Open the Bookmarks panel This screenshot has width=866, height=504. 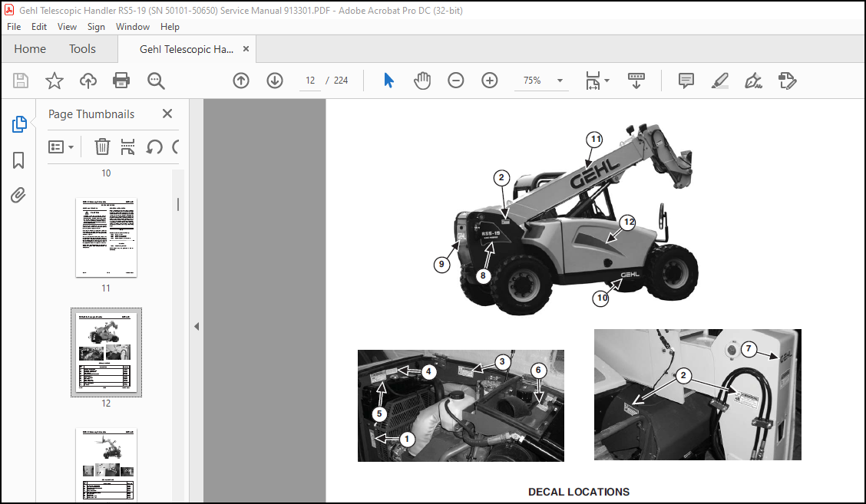(18, 160)
